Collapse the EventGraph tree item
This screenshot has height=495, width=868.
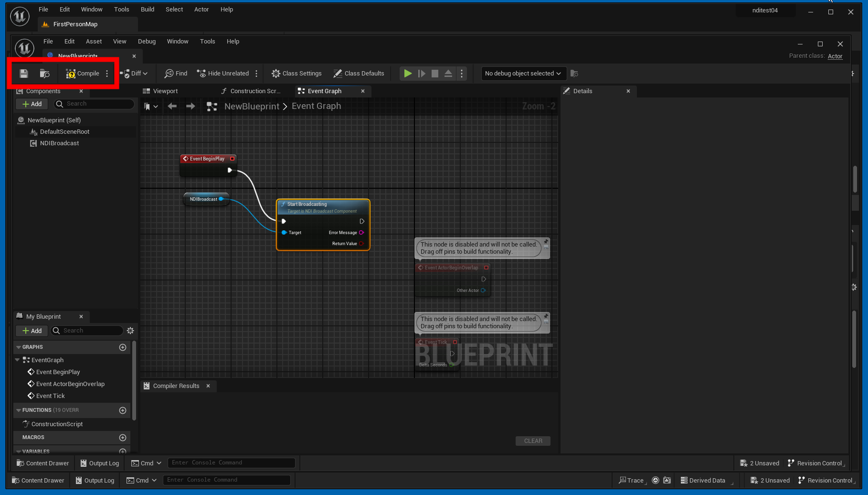18,360
